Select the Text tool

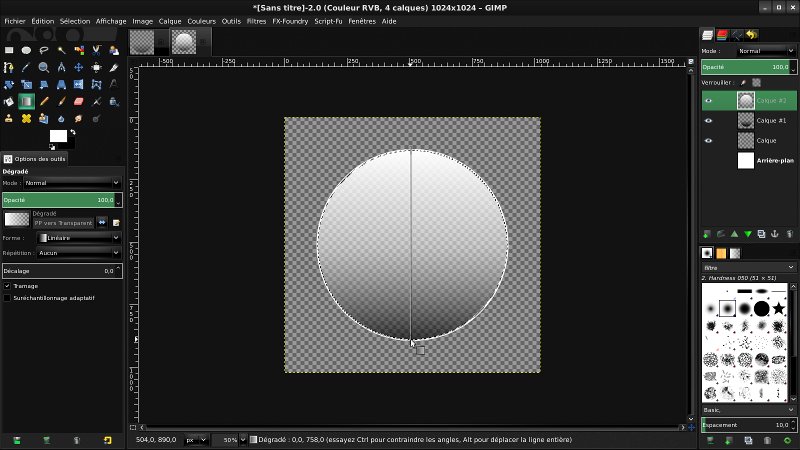coord(114,85)
